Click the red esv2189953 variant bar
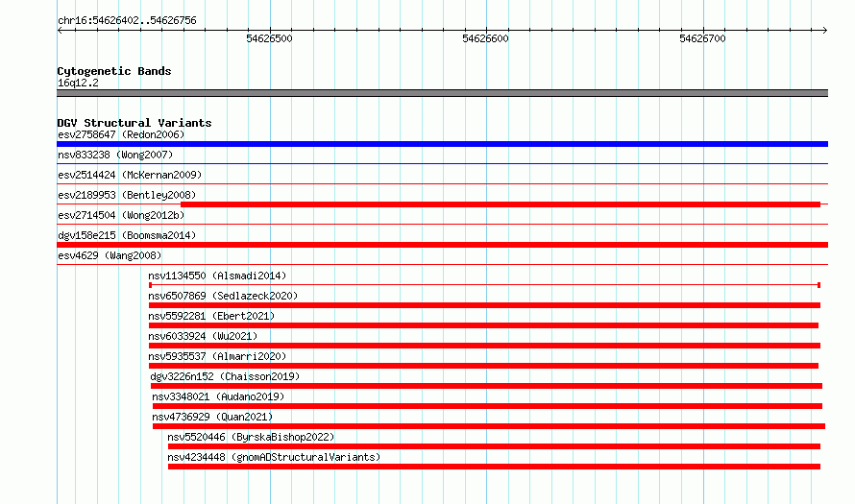Image resolution: width=855 pixels, height=504 pixels. [500, 204]
